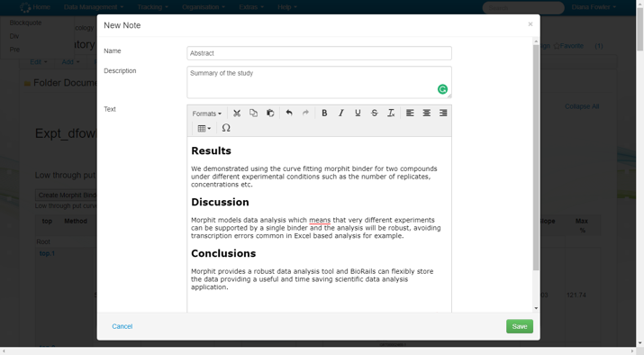
Task: Open the table insert dropdown
Action: (204, 128)
